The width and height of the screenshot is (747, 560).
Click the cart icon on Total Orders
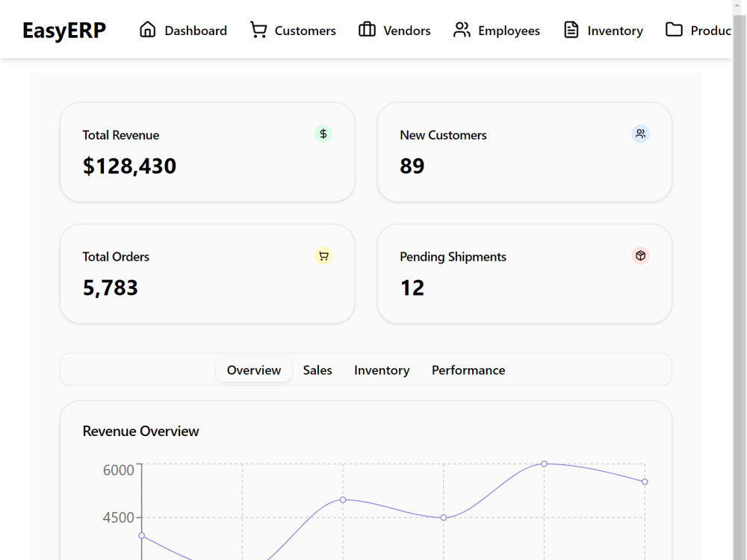point(323,255)
